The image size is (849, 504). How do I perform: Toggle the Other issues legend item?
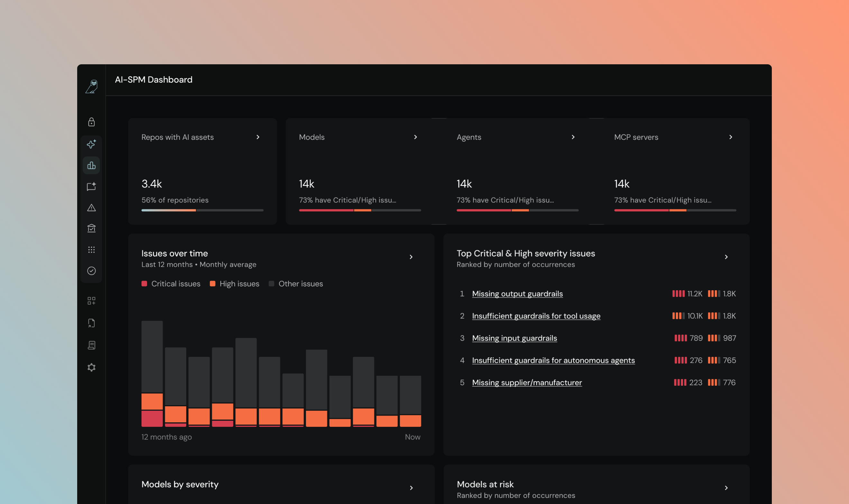[x=296, y=283]
